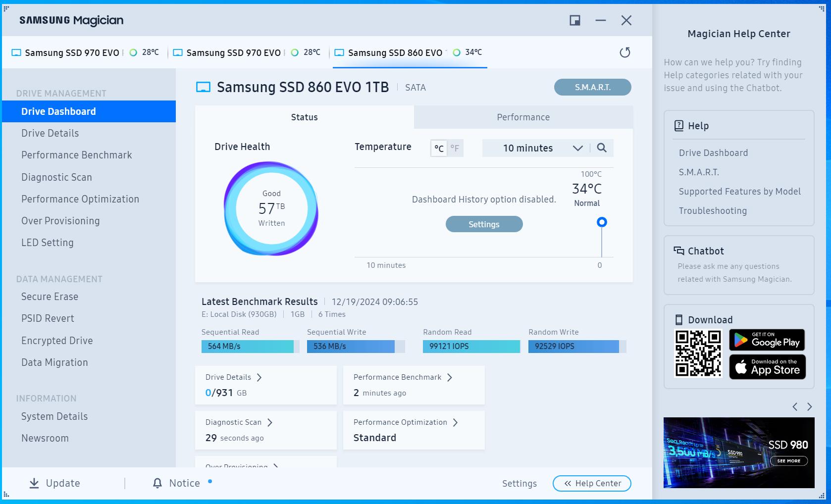Viewport: 831px width, 504px height.
Task: Tap the Download on the App Store badge
Action: tap(767, 367)
